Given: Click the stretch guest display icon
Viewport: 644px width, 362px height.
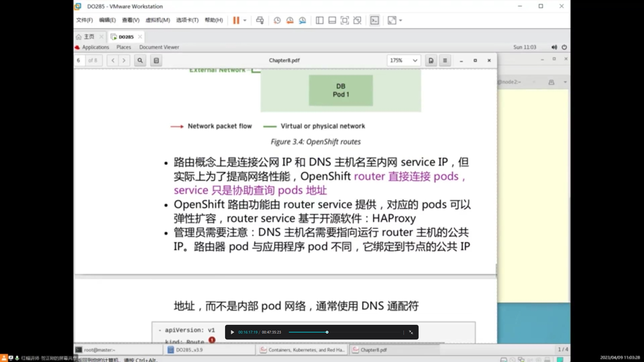Looking at the screenshot, I should coord(392,20).
